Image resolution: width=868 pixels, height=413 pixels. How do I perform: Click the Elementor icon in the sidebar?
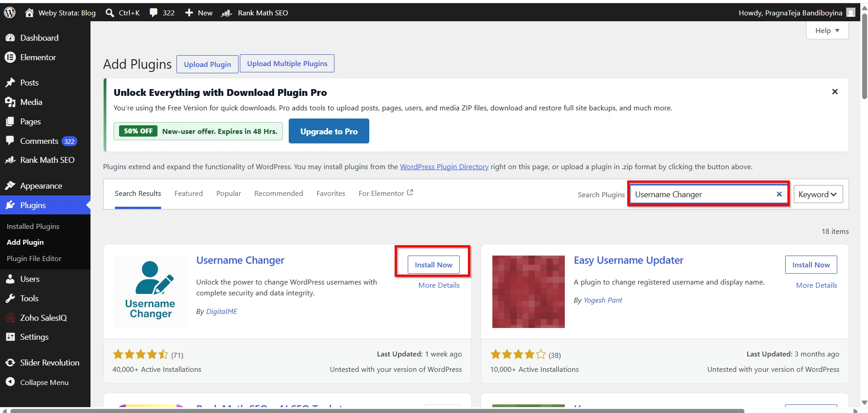click(10, 57)
